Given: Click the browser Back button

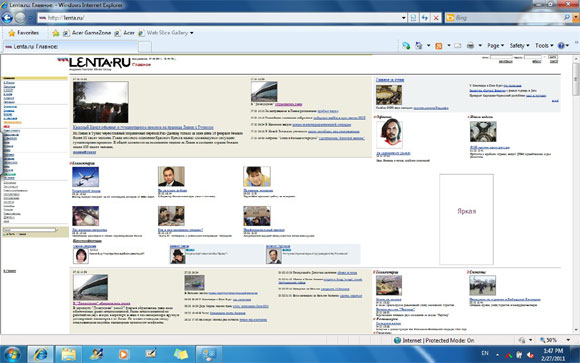Looking at the screenshot, I should point(7,17).
